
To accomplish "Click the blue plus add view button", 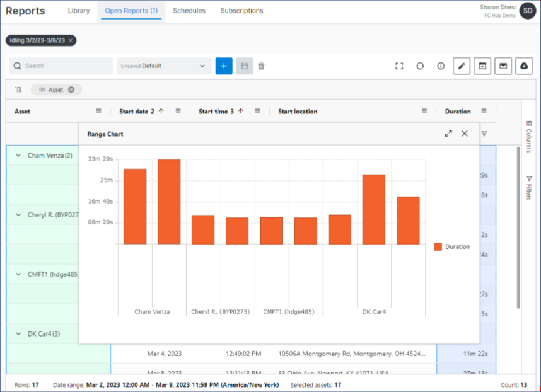I will pos(224,66).
